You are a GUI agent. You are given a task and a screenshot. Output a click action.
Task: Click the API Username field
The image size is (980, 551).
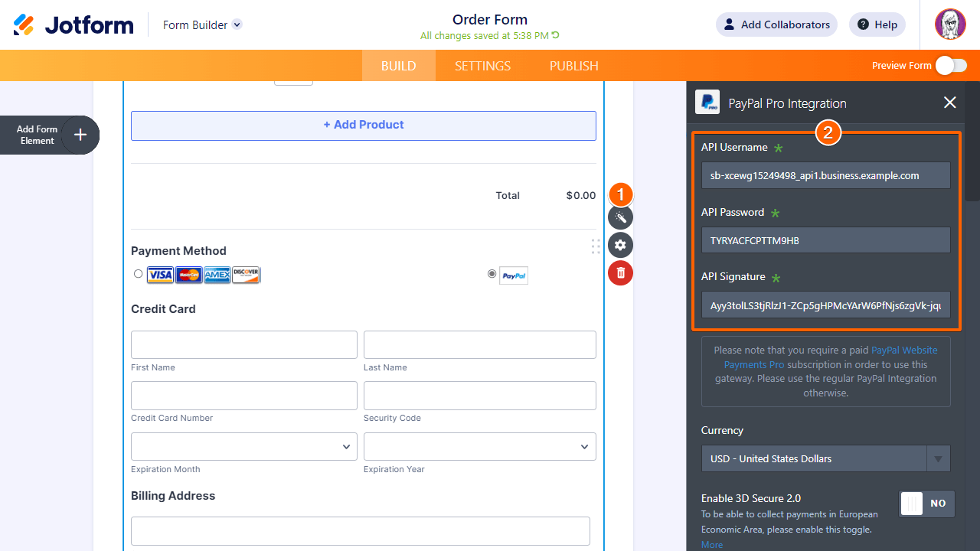pyautogui.click(x=826, y=175)
